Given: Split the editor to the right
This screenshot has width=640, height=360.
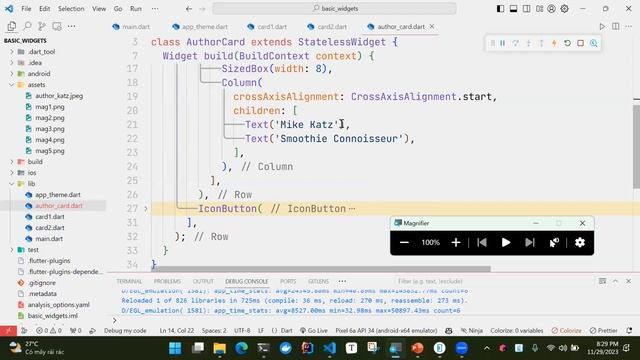Looking at the screenshot, I should point(616,27).
